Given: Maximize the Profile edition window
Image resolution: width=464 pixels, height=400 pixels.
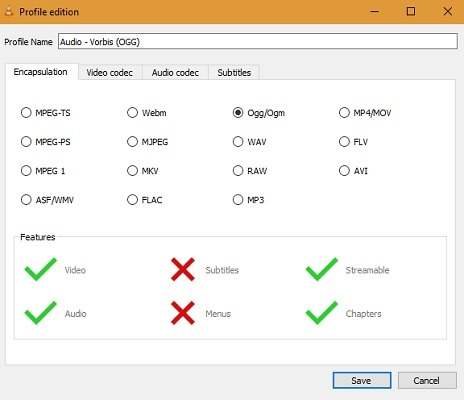Looking at the screenshot, I should click(x=411, y=12).
